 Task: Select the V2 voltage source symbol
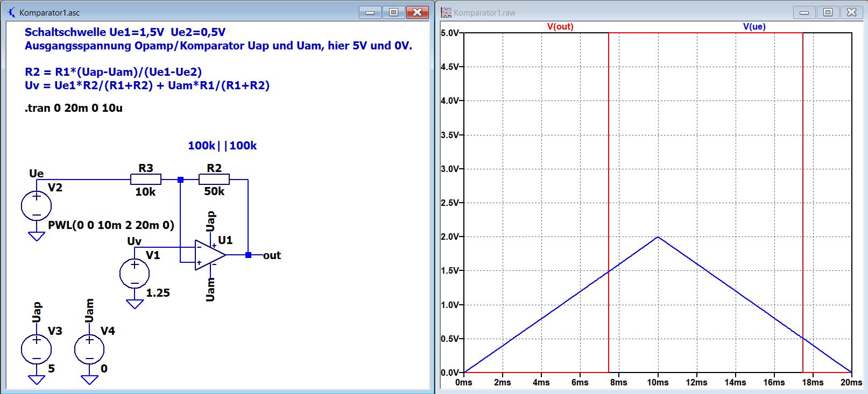(37, 205)
